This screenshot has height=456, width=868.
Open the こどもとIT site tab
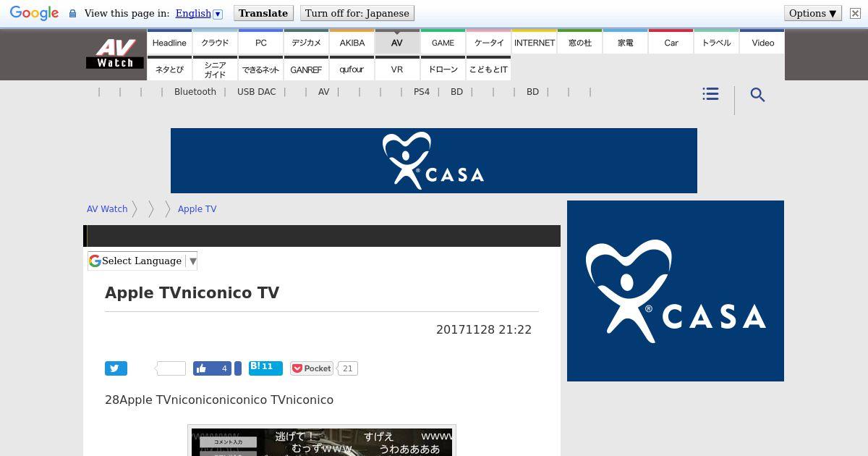tap(489, 69)
